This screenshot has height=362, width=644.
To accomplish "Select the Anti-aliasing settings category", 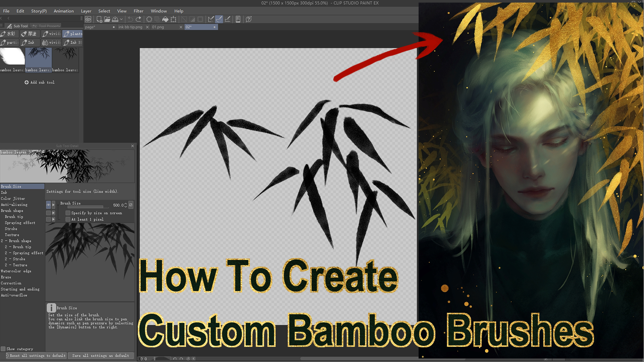I will tap(14, 205).
